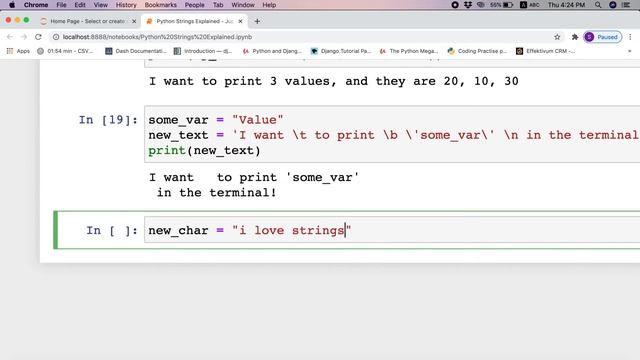Open the Dash Documentation bookmark
Viewport: 640px width, 360px height.
(136, 51)
